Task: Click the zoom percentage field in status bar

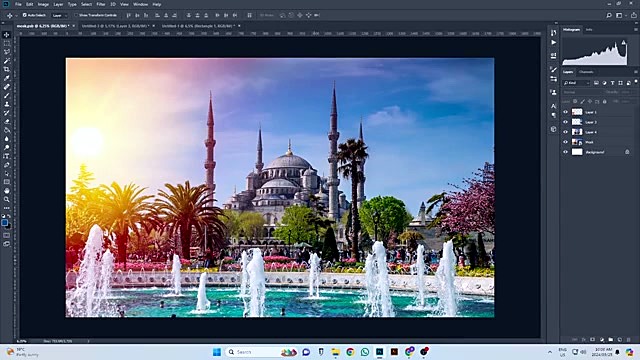Action: point(21,341)
